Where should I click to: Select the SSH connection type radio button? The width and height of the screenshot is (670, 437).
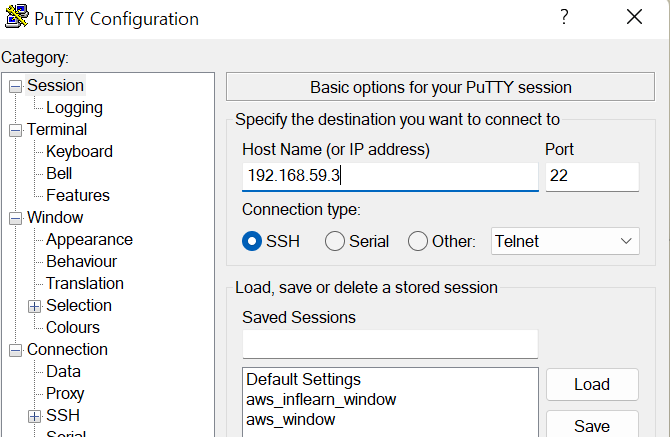[x=253, y=241]
